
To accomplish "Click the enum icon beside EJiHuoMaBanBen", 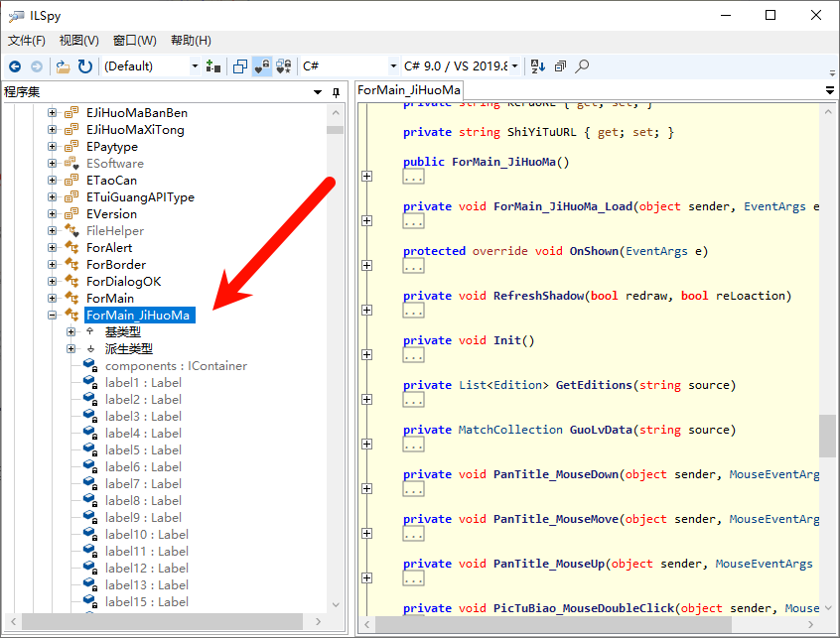I will 71,113.
